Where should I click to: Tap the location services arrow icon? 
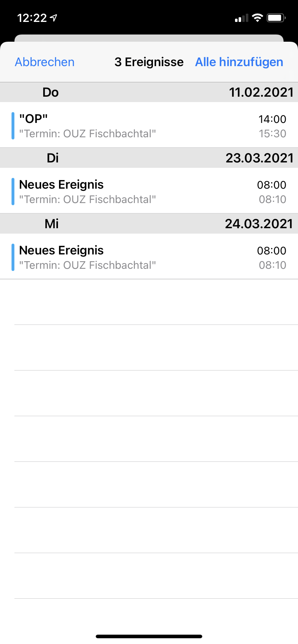[54, 18]
